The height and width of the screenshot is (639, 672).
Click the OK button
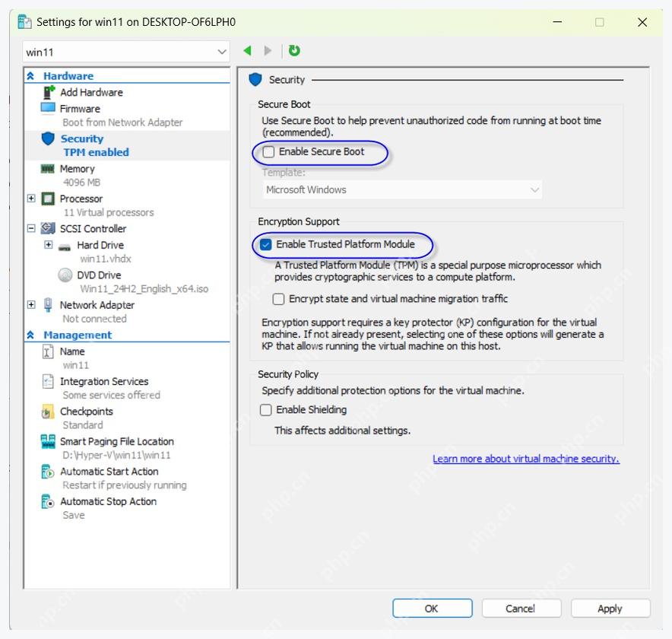[433, 609]
